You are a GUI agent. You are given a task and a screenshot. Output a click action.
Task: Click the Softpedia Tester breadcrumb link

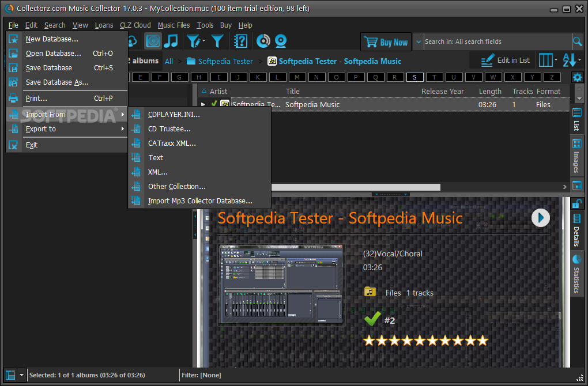pyautogui.click(x=225, y=62)
